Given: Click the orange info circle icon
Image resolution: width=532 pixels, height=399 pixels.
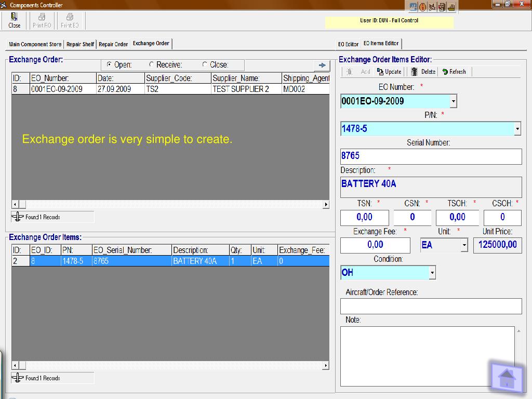Looking at the screenshot, I should pos(423,7).
